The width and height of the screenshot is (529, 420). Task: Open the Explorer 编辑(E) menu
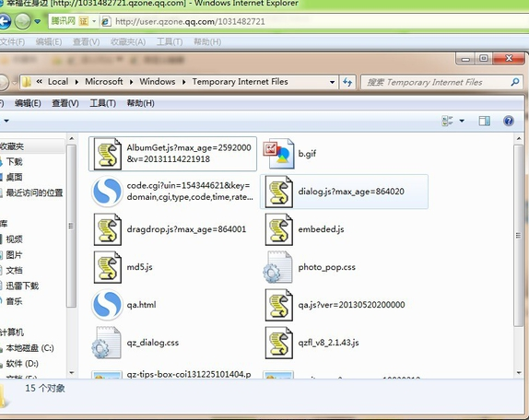(x=28, y=103)
